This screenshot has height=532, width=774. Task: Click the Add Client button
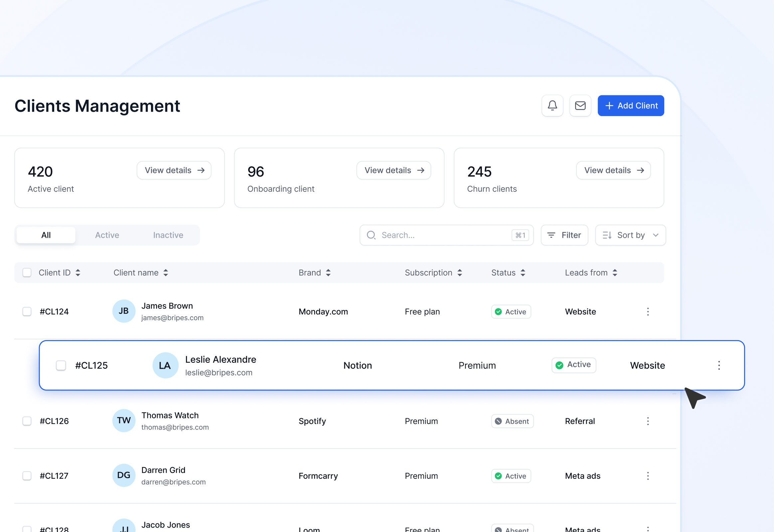point(631,106)
